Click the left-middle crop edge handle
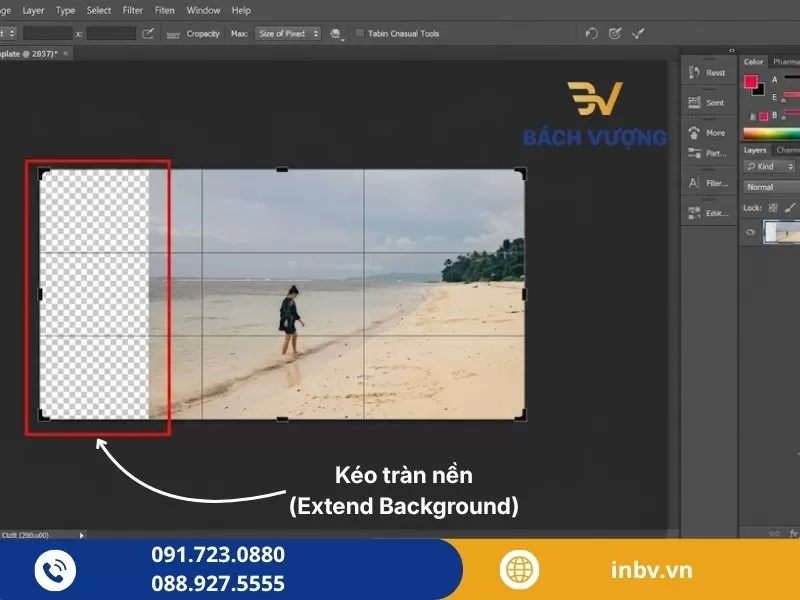This screenshot has height=600, width=800. coord(40,294)
